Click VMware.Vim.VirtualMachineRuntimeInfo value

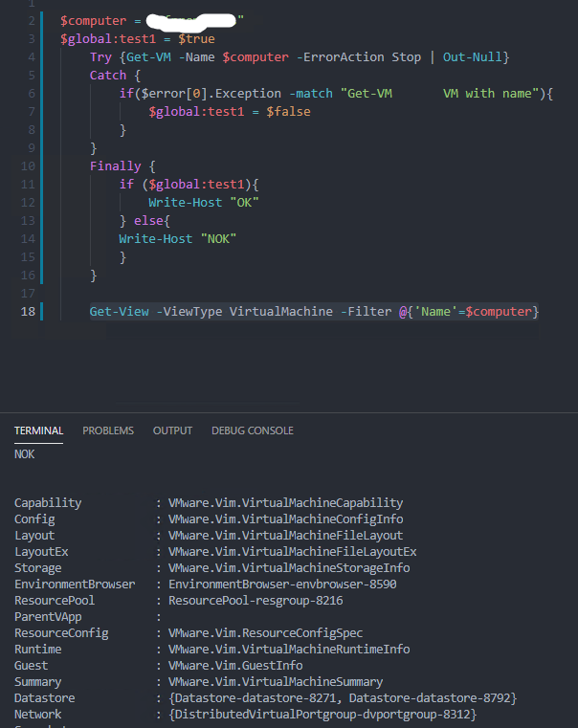[289, 649]
